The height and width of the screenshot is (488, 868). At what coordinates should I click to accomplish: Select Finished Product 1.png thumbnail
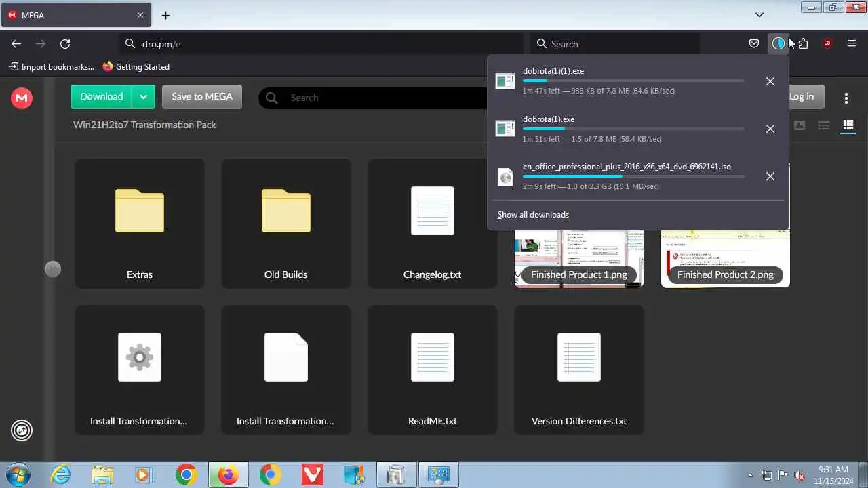pyautogui.click(x=578, y=259)
